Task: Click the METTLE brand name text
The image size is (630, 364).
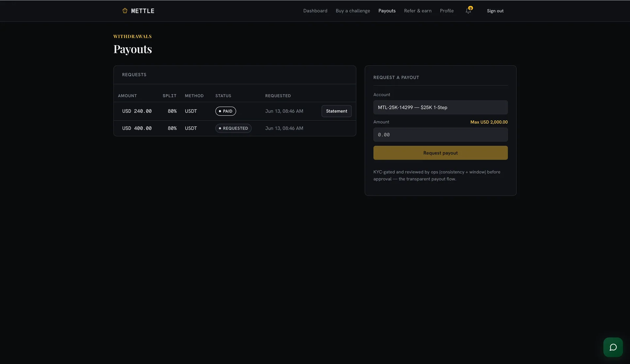Action: pyautogui.click(x=143, y=11)
